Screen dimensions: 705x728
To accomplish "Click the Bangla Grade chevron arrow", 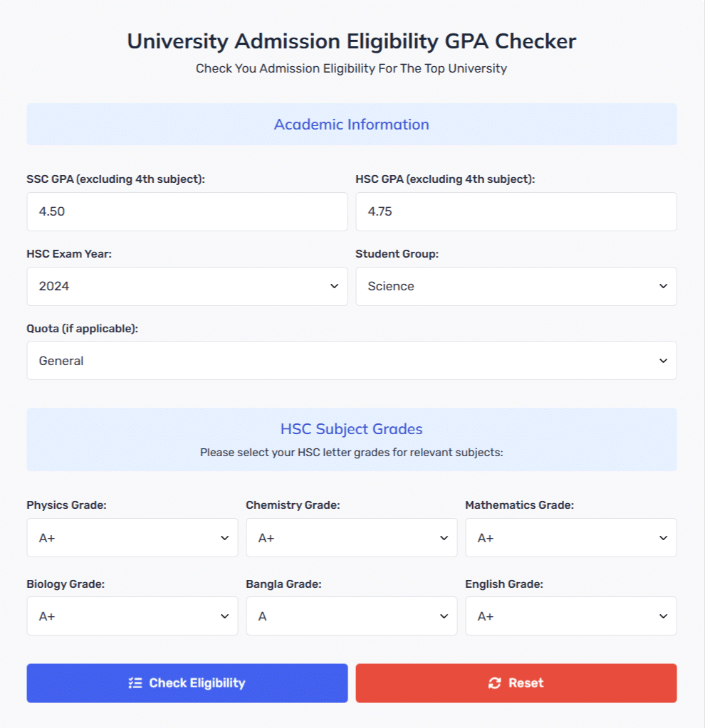I will click(x=444, y=616).
